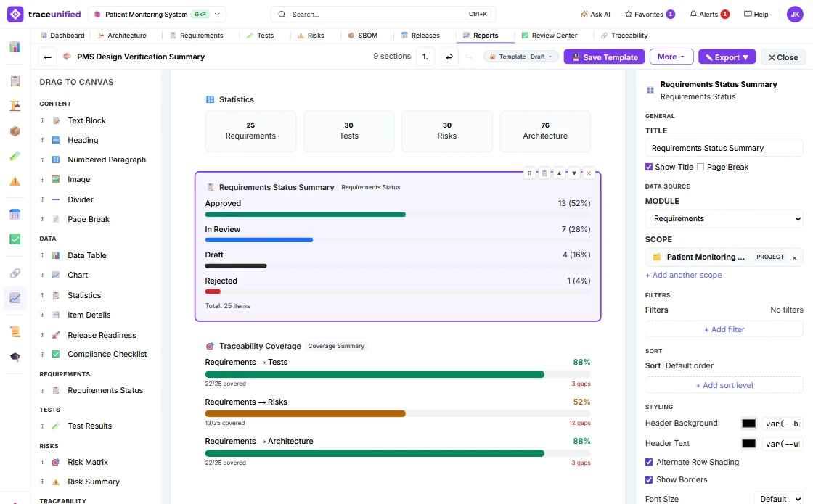
Task: Open Ask AI assistant
Action: (x=595, y=14)
